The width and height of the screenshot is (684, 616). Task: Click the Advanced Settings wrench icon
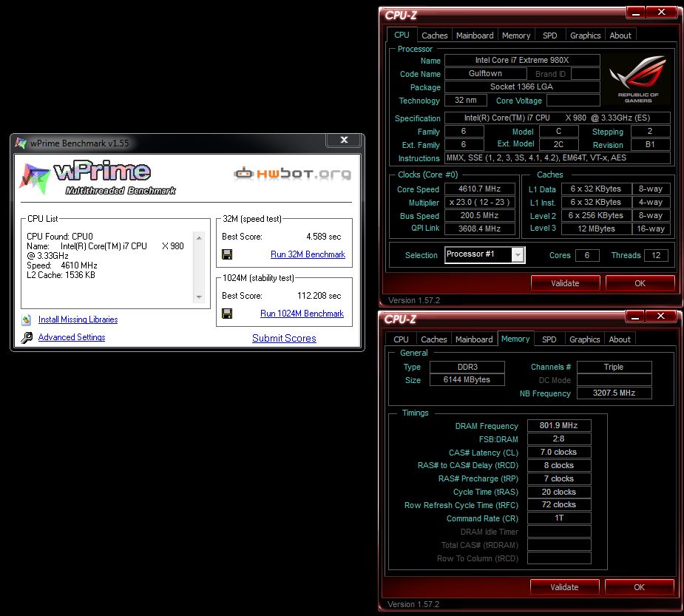(27, 337)
